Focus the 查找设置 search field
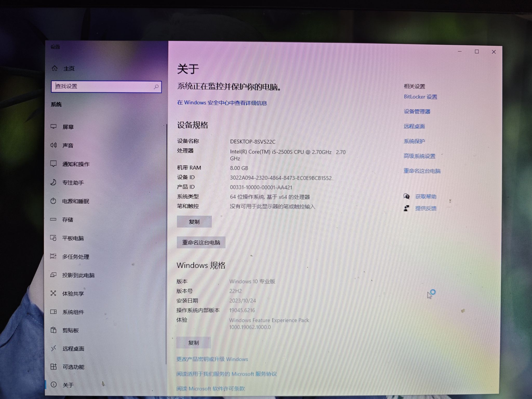The width and height of the screenshot is (532, 399). click(106, 87)
